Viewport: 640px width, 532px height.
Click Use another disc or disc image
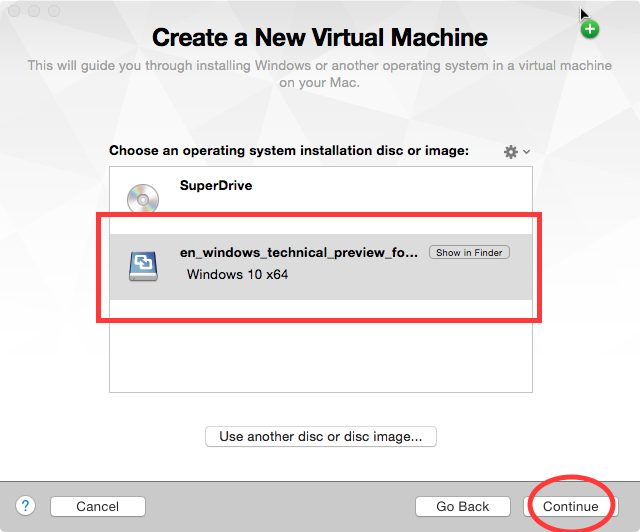(x=320, y=436)
